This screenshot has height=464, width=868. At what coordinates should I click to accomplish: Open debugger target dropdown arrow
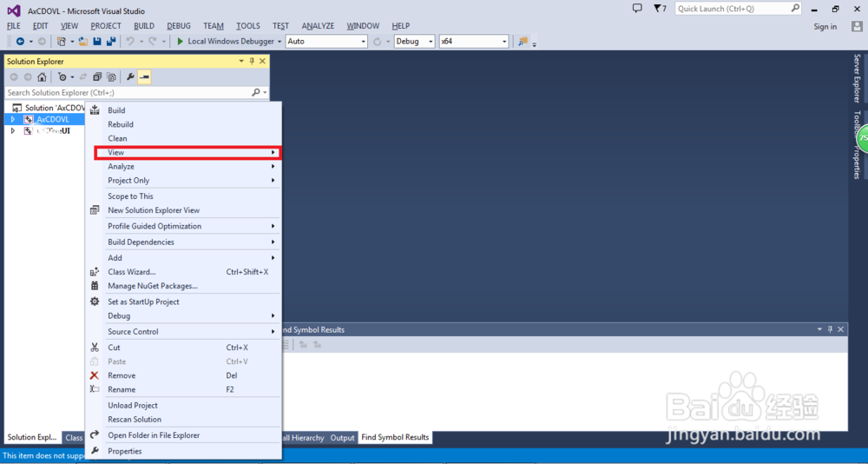click(x=279, y=42)
